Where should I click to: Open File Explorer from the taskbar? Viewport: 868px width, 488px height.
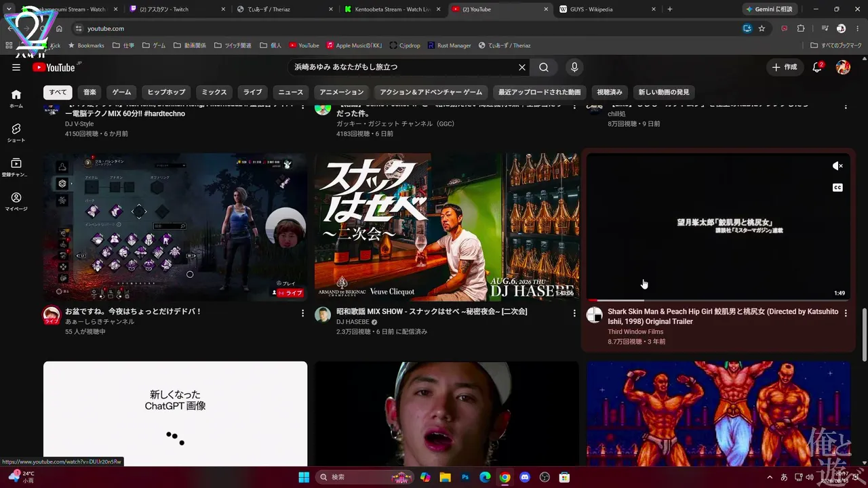446,477
